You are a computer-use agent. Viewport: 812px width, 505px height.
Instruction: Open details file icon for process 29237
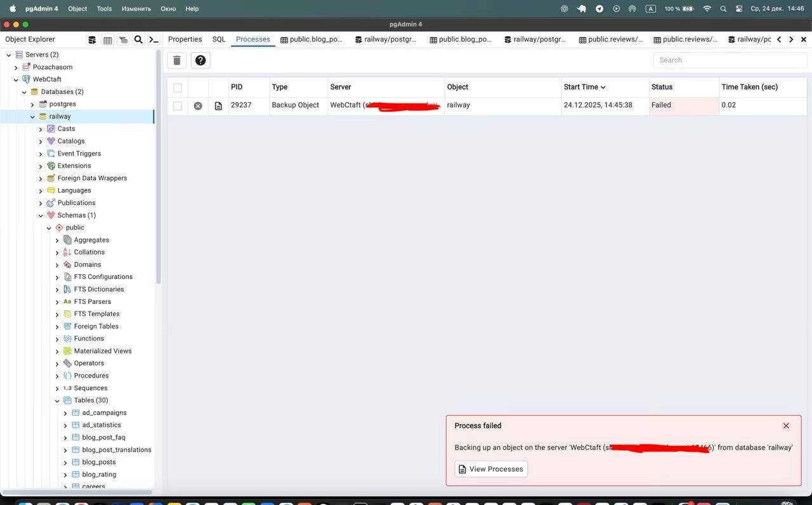point(218,105)
